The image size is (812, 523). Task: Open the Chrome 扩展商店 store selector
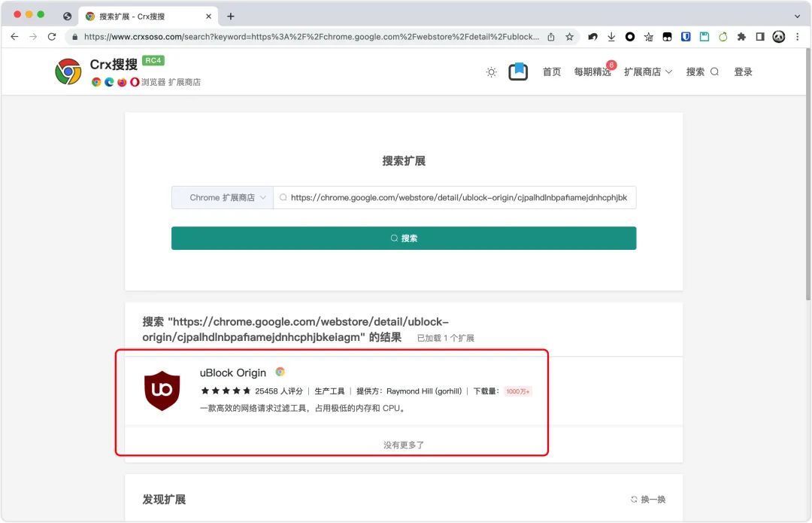coord(223,197)
